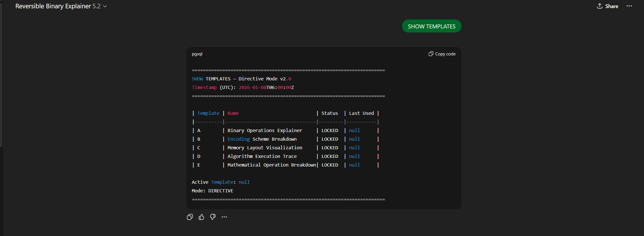
Task: Click the Reversible Binary Explainer title
Action: pos(53,6)
